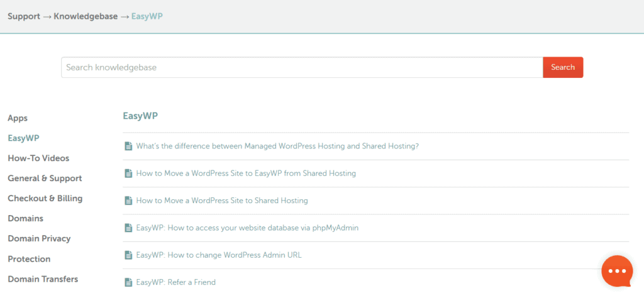Select Domains in the sidebar
This screenshot has width=644, height=293.
point(25,219)
